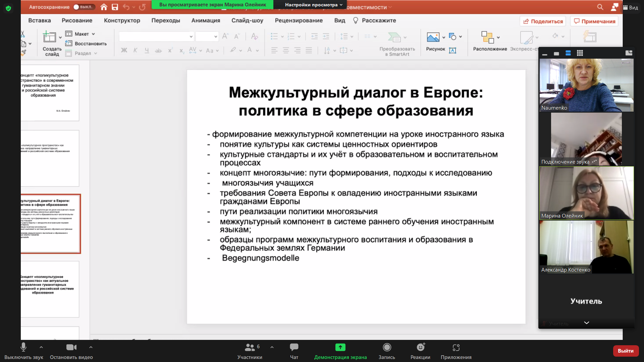Mute the microphone with Выключить звук
Screen dimensions: 644x362
coord(23,348)
